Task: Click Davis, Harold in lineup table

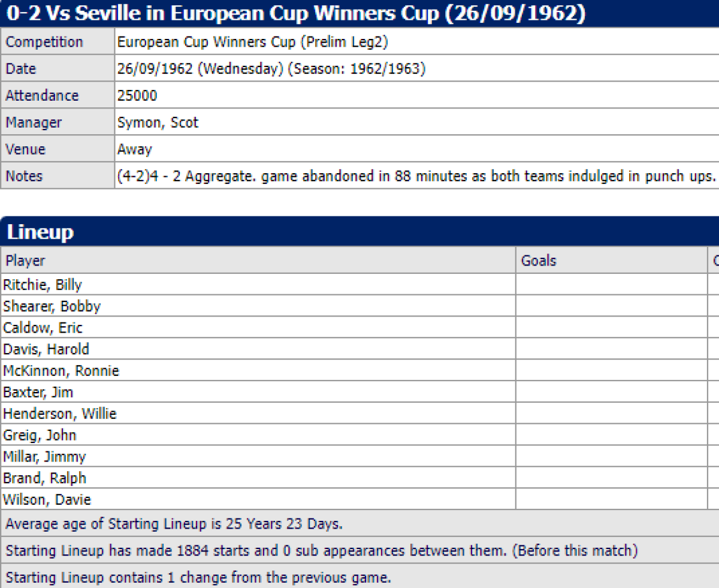Action: [x=46, y=349]
